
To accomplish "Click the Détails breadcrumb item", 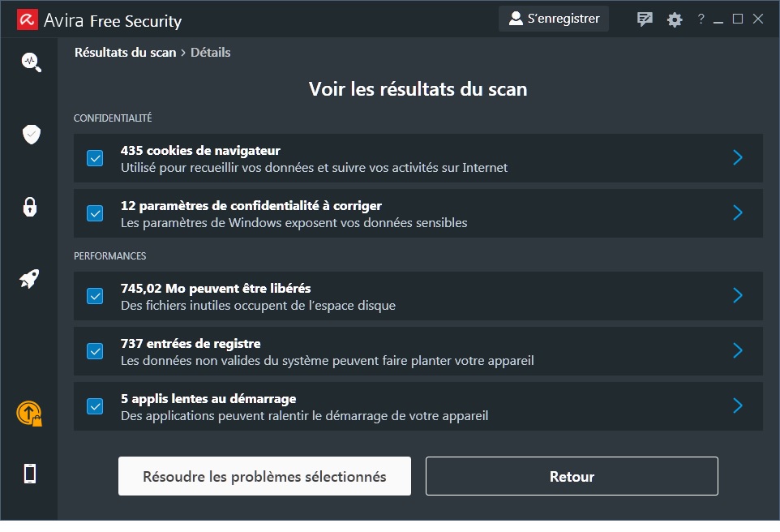I will click(211, 53).
